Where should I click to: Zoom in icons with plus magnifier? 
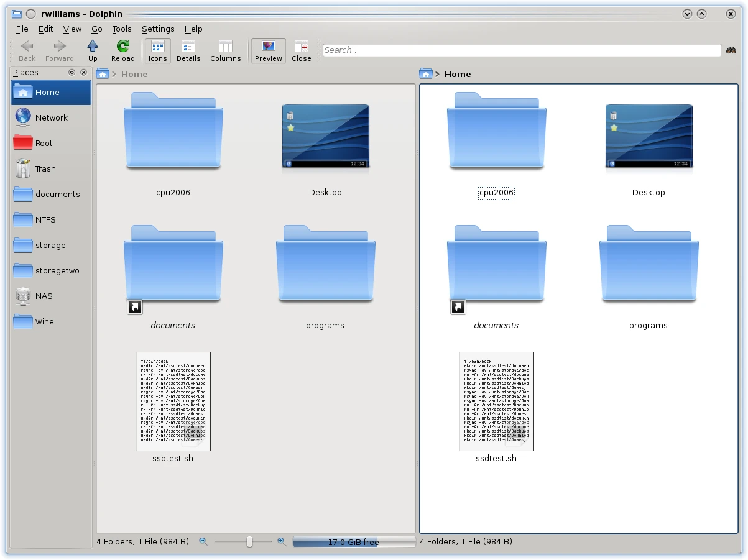pyautogui.click(x=282, y=541)
